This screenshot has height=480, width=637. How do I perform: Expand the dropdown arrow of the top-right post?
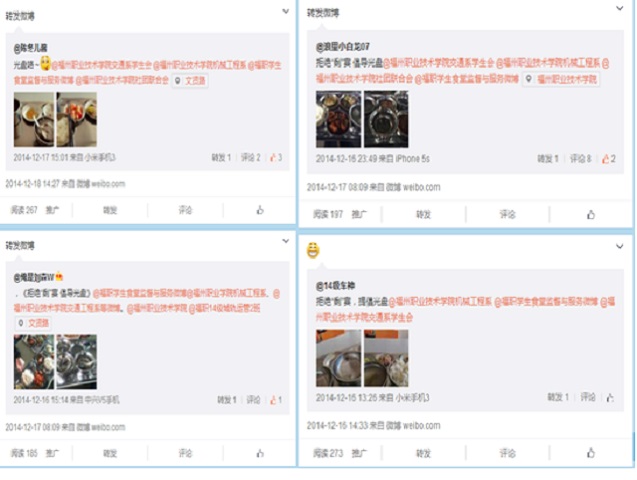[x=620, y=8]
